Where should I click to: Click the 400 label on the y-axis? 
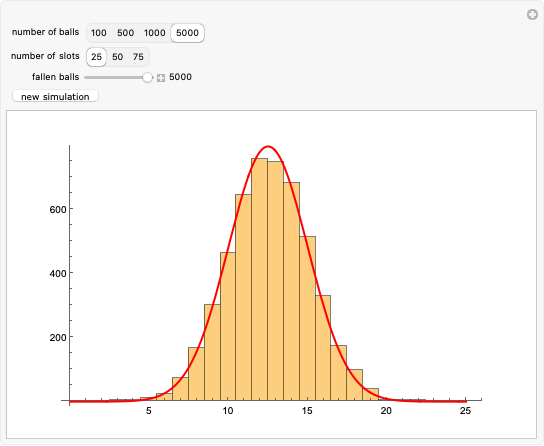[x=58, y=273]
